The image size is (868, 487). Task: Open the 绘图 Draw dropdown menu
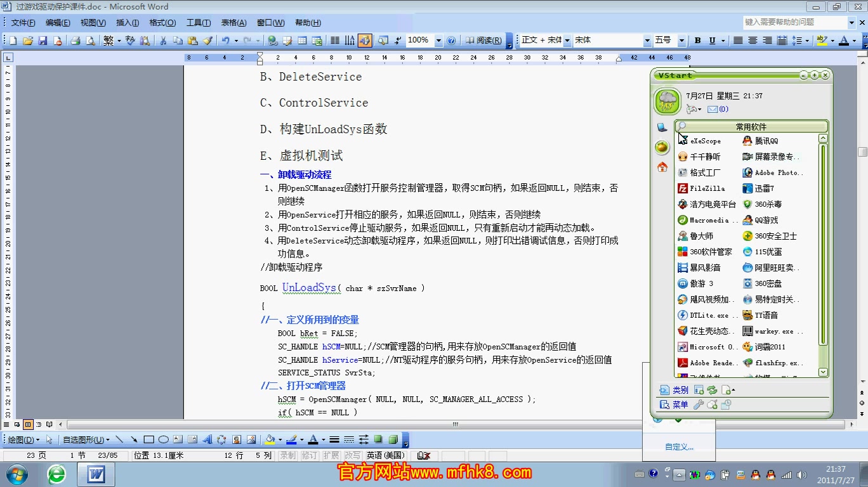(23, 439)
